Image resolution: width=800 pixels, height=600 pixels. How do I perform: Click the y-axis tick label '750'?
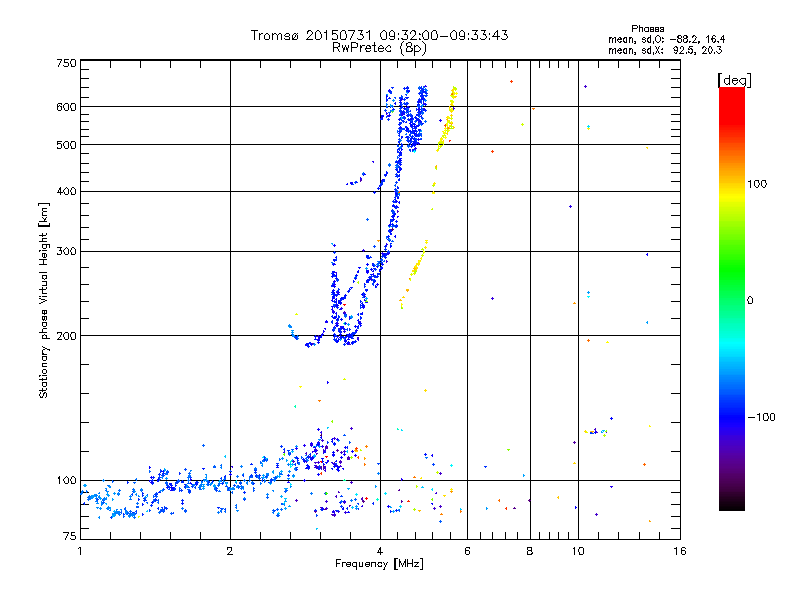[66, 63]
